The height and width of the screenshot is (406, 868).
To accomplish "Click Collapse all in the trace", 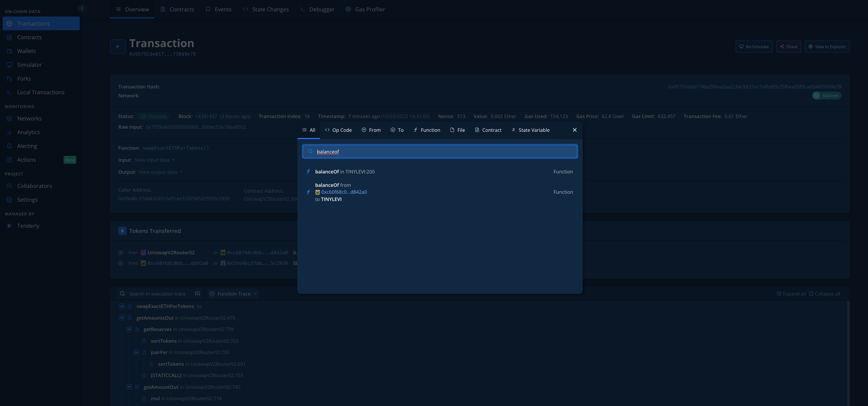I will pyautogui.click(x=824, y=294).
